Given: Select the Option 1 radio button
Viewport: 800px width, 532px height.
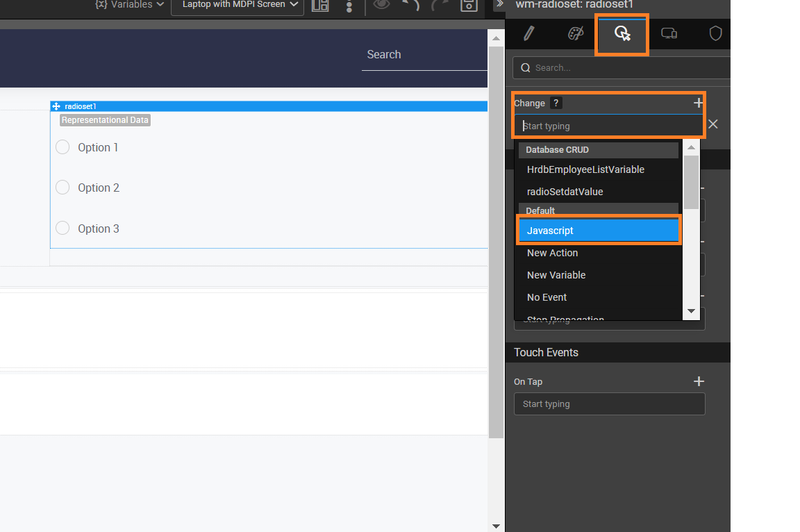Looking at the screenshot, I should (x=62, y=147).
